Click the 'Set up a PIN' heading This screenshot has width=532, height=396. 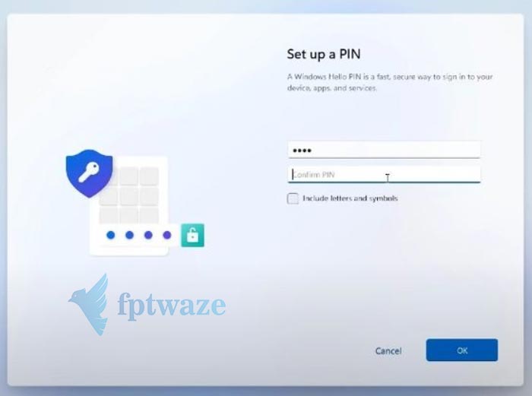(x=324, y=54)
